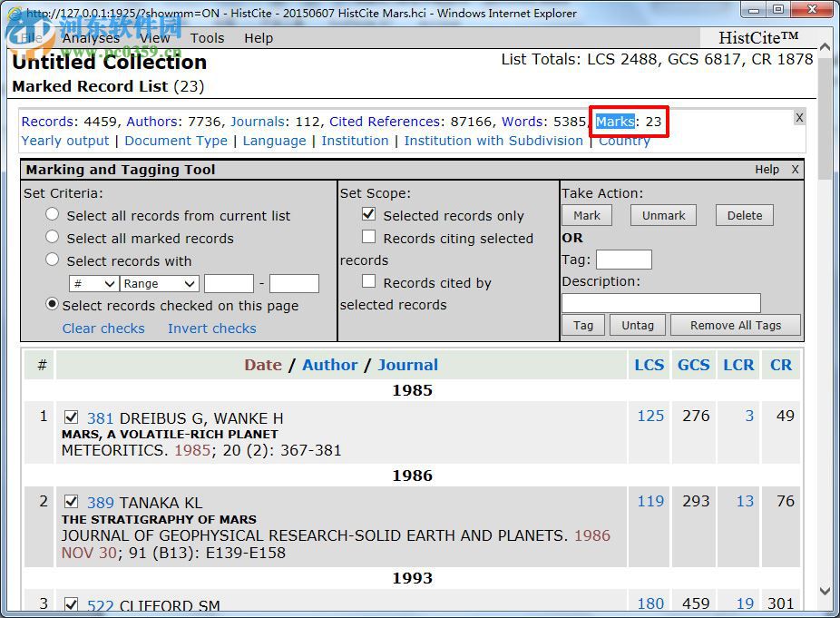Open the Help menu

click(259, 38)
